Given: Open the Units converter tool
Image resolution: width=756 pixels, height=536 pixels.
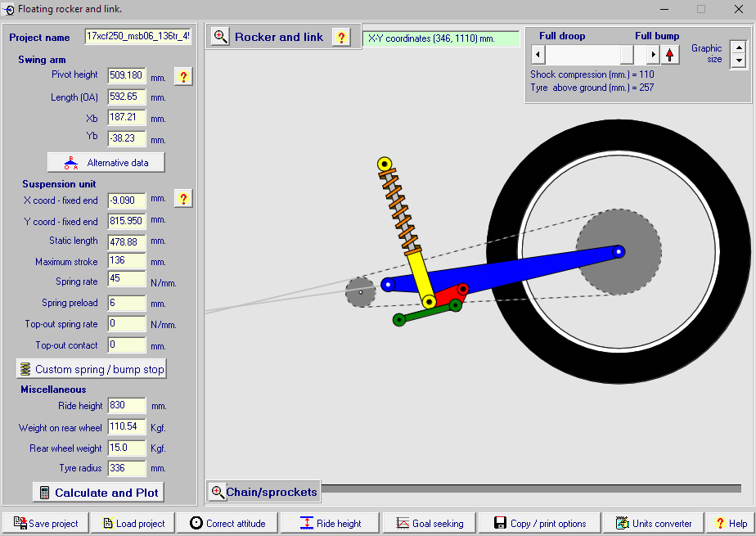Looking at the screenshot, I should (653, 523).
